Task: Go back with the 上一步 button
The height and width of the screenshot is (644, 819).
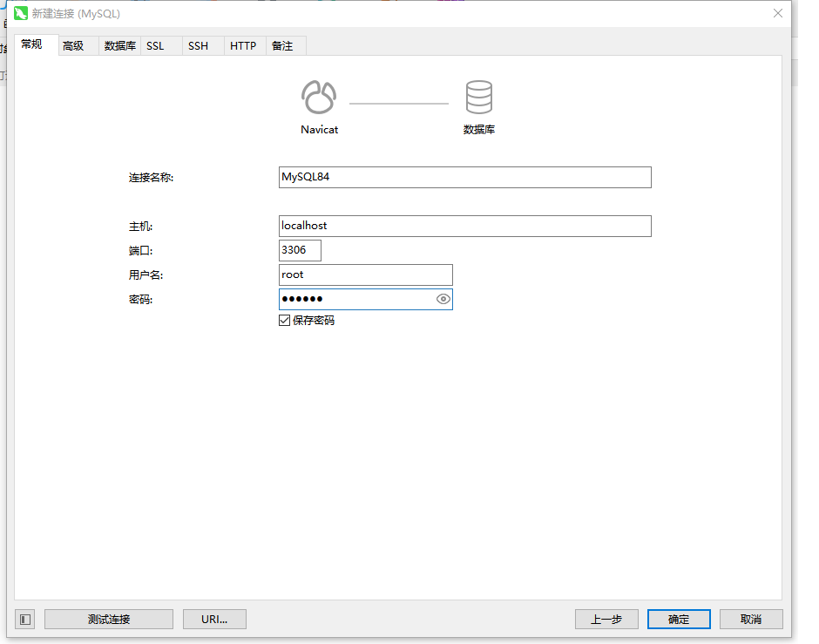Action: tap(606, 619)
